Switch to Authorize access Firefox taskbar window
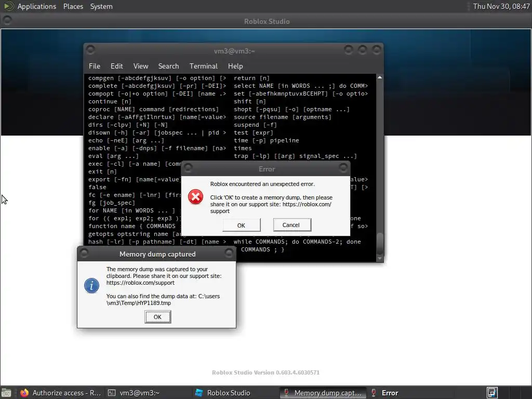Screen dimensions: 532x399 (61, 393)
